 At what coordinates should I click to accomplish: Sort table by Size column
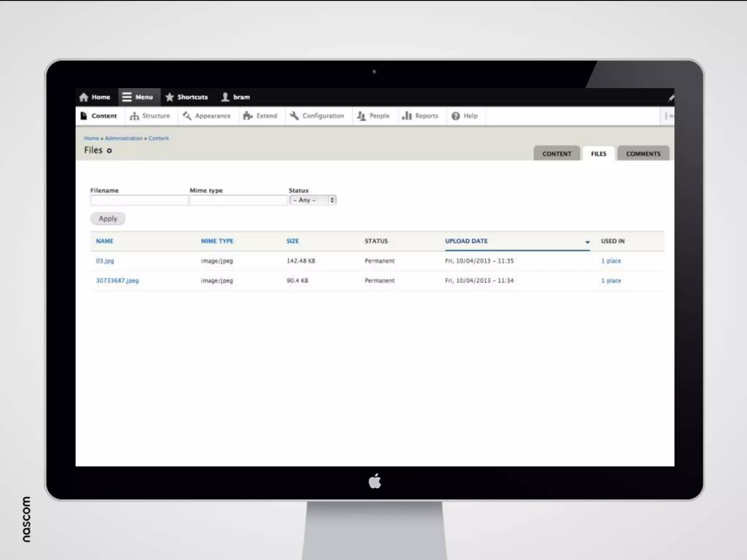pos(292,241)
